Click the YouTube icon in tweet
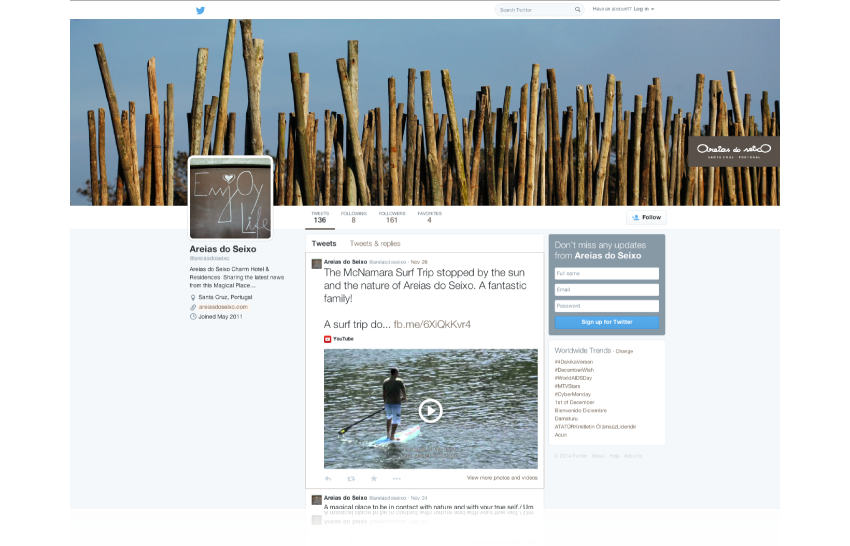Viewport: 850px width, 546px height. pos(328,339)
